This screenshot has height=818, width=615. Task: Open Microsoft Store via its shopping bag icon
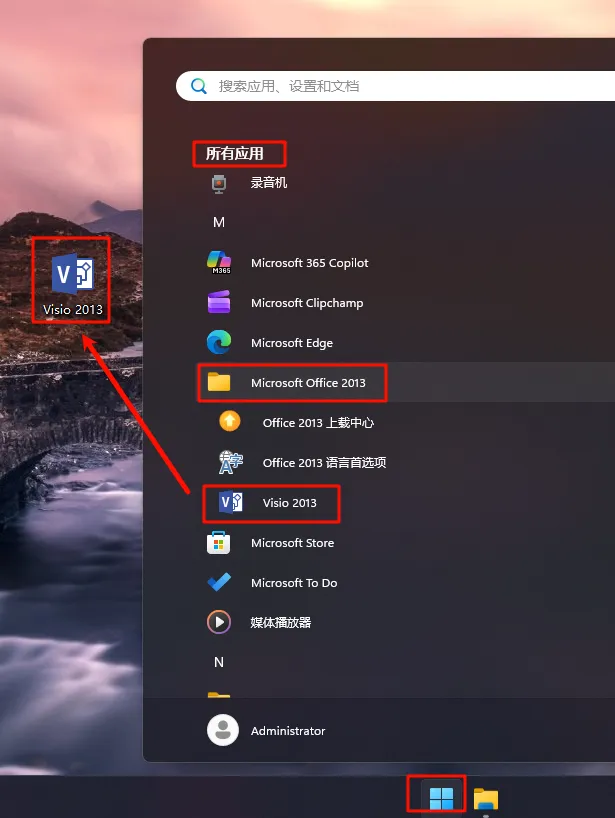[219, 543]
